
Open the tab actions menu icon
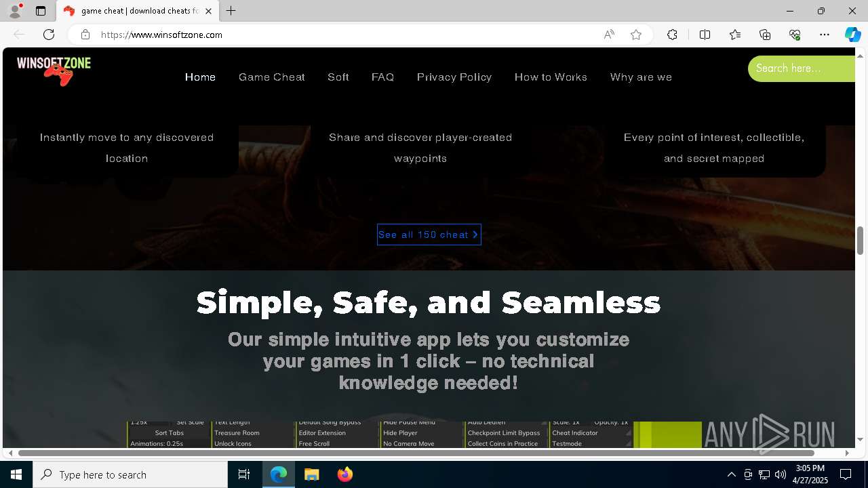41,11
